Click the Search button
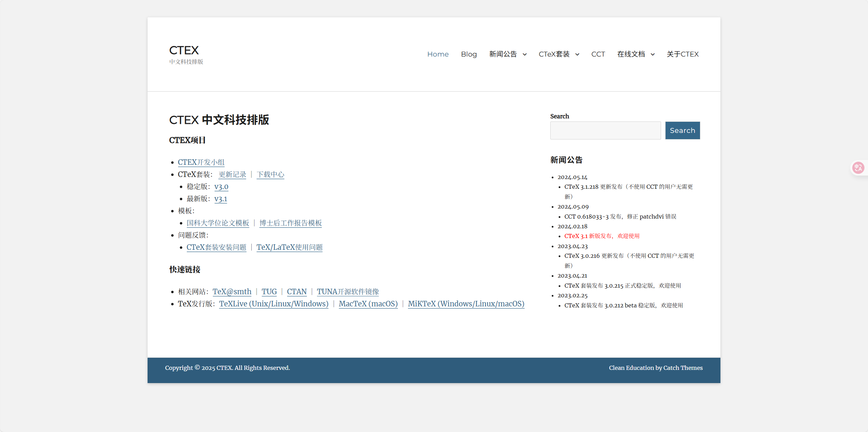This screenshot has height=432, width=868. point(682,130)
